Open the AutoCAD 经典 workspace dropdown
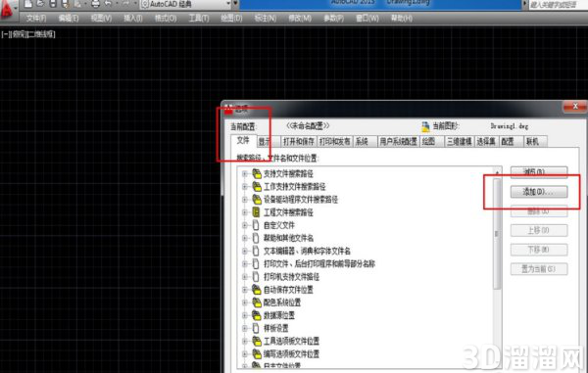 pos(186,4)
